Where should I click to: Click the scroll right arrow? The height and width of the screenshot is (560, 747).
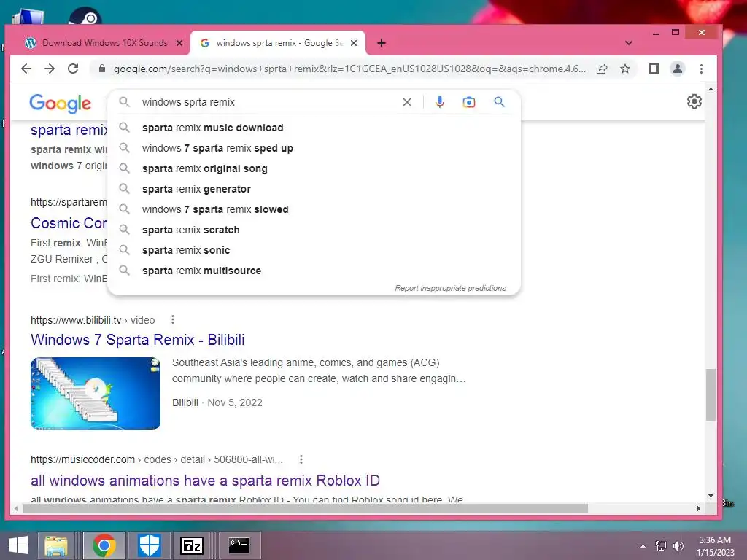698,508
